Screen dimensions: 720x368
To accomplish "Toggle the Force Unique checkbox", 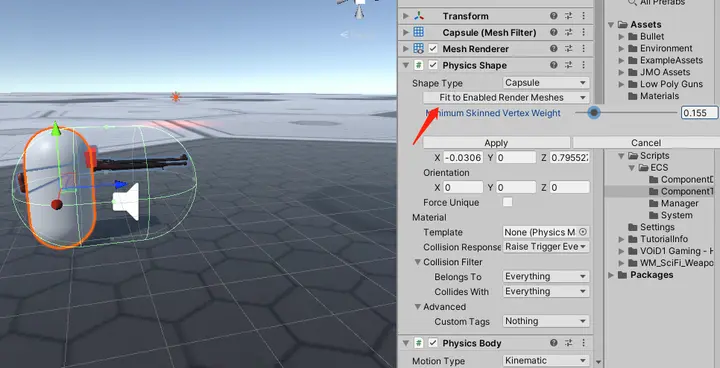I will click(x=507, y=202).
